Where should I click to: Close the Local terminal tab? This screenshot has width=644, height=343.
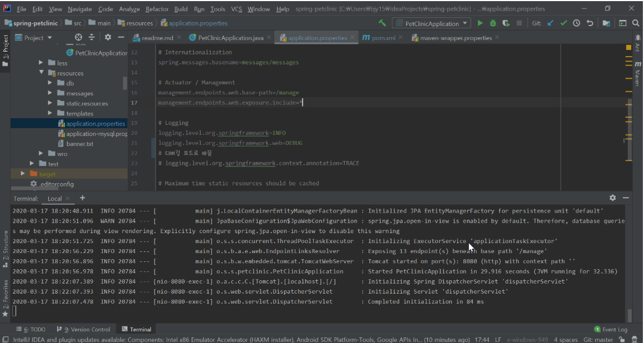tap(68, 198)
